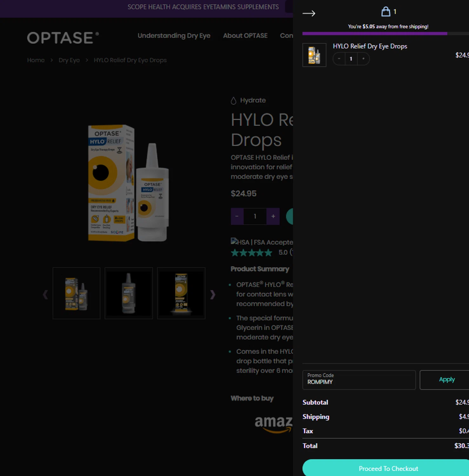Open About OPTASE menu

point(245,36)
